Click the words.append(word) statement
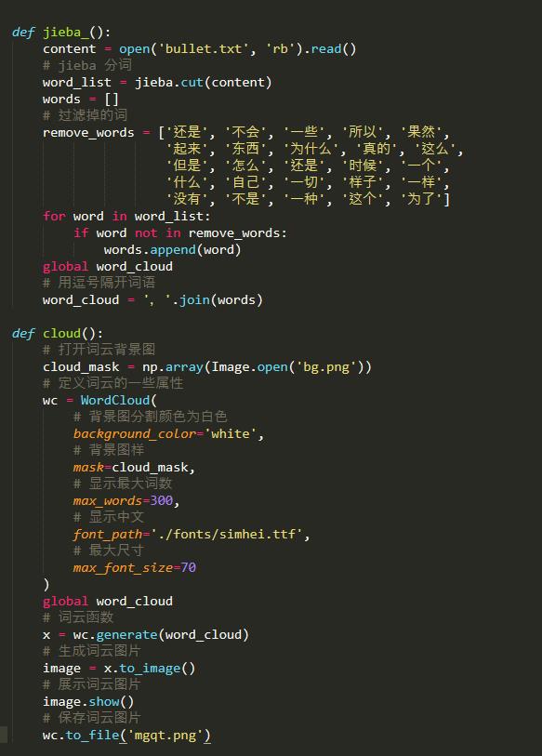 (x=172, y=250)
